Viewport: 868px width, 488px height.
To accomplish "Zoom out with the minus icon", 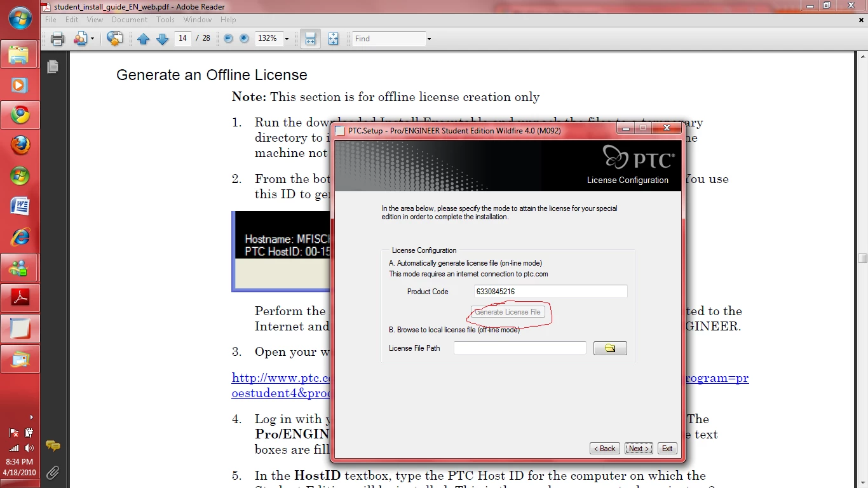I will [x=229, y=39].
